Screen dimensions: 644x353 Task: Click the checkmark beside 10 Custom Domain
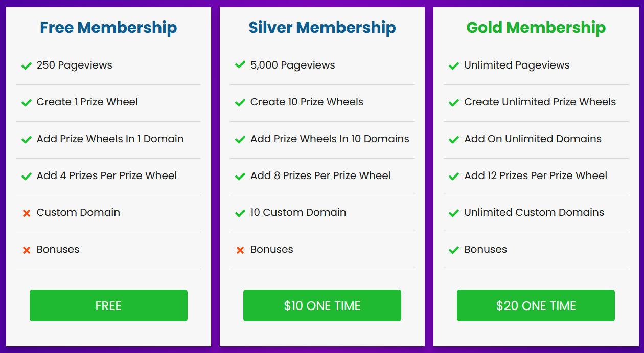[240, 212]
